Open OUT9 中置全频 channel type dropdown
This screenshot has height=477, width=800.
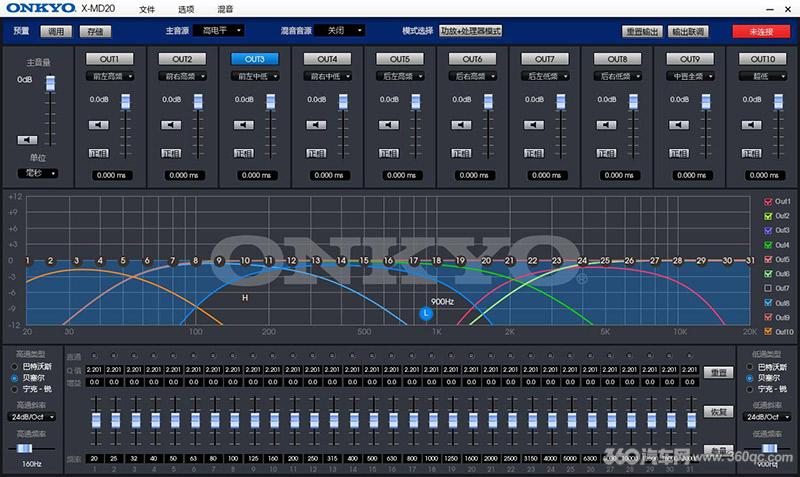[690, 77]
